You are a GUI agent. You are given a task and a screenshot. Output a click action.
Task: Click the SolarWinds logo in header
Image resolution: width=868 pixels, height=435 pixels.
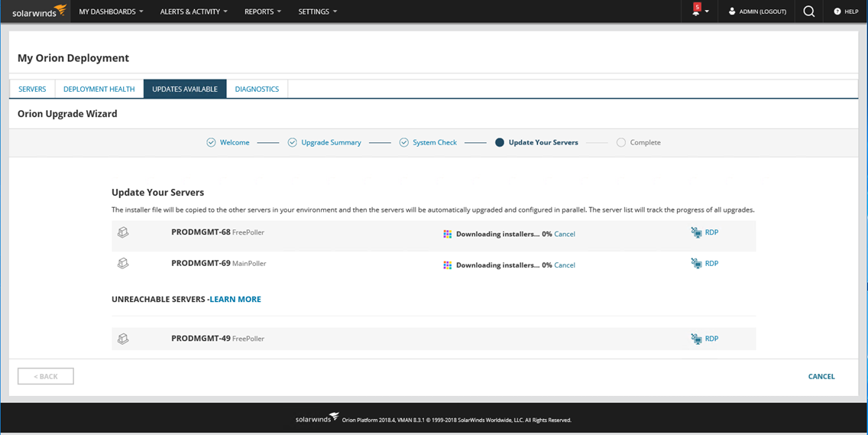click(39, 11)
